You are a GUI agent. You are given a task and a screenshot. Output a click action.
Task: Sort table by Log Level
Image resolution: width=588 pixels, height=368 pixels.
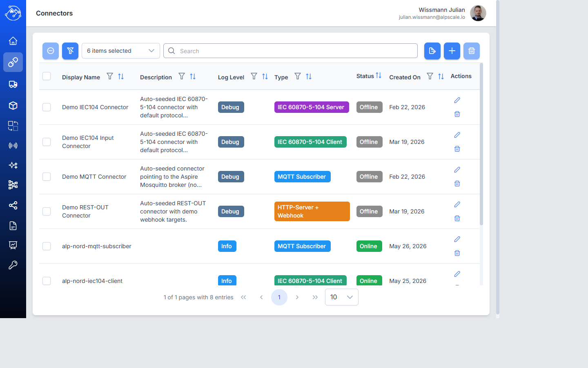pyautogui.click(x=265, y=76)
